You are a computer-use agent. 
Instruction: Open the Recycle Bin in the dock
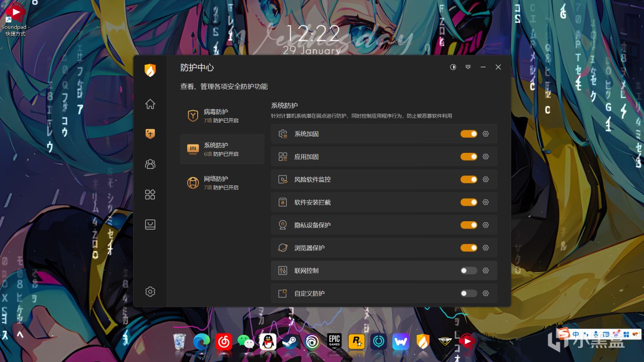tap(180, 342)
